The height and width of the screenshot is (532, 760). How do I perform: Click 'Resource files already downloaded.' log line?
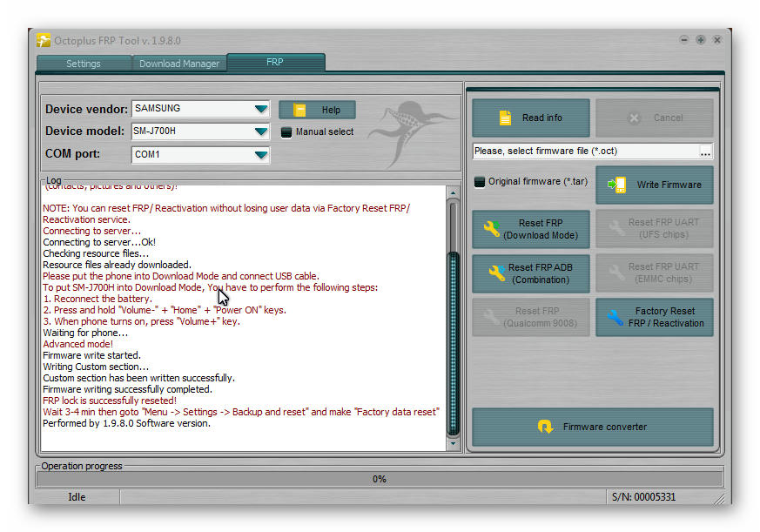[x=117, y=265]
